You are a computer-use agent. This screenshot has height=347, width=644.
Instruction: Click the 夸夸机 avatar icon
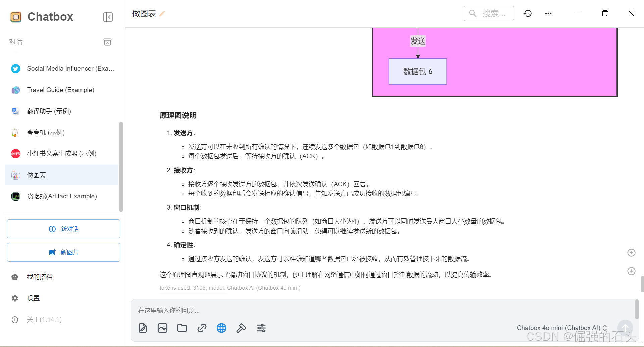pos(15,133)
